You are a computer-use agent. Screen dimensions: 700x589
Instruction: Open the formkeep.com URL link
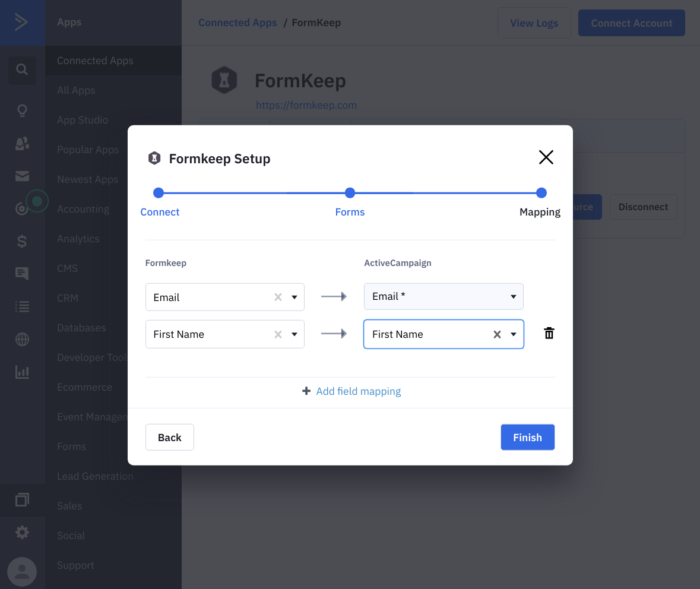(x=306, y=105)
